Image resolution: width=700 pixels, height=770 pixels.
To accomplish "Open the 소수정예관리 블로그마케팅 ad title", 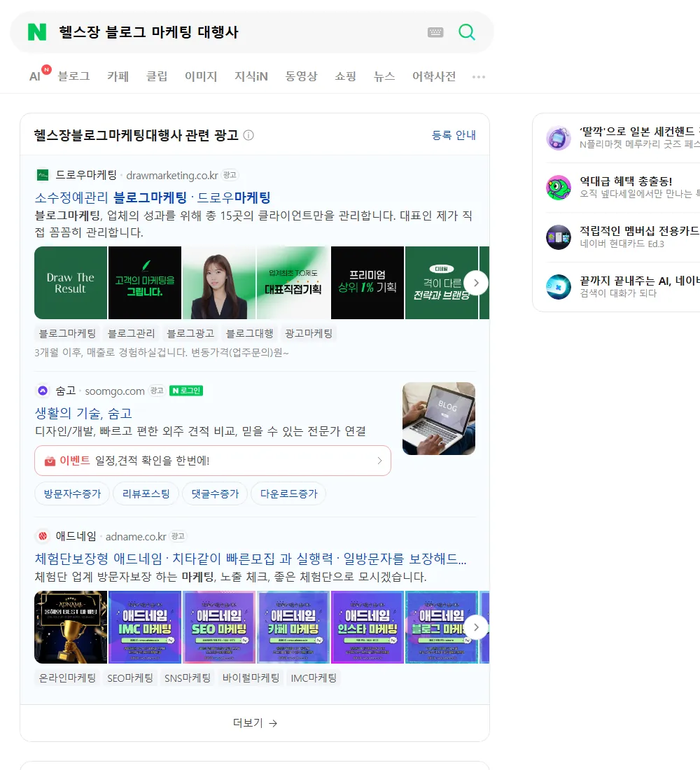I will point(153,197).
